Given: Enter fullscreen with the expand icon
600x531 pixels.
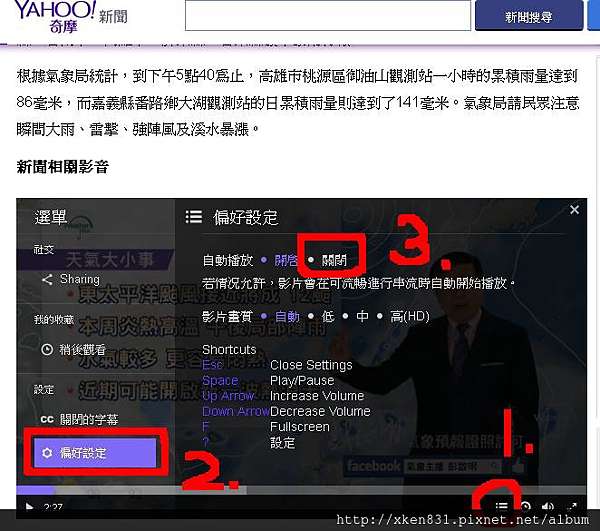Looking at the screenshot, I should coord(572,507).
